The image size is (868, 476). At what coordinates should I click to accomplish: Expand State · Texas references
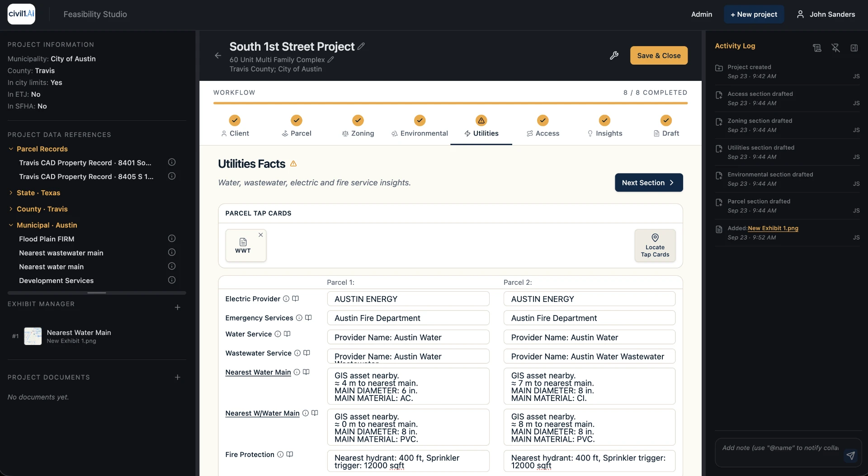[x=11, y=193]
